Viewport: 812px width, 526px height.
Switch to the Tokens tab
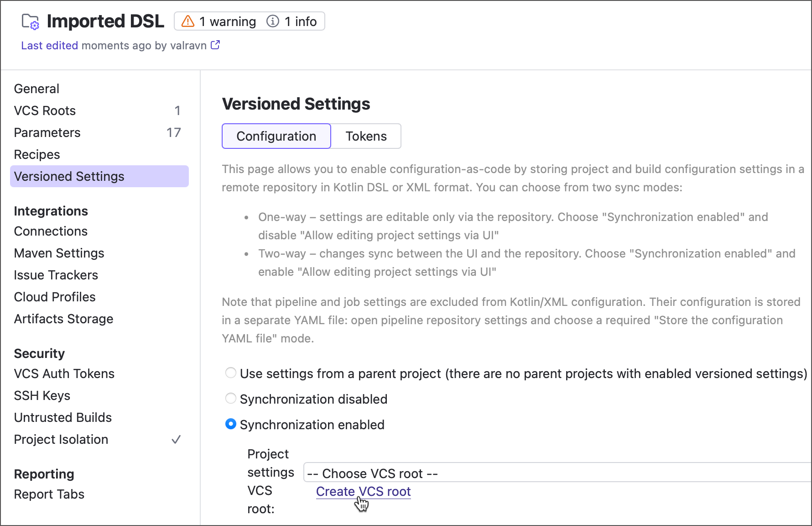(x=366, y=136)
